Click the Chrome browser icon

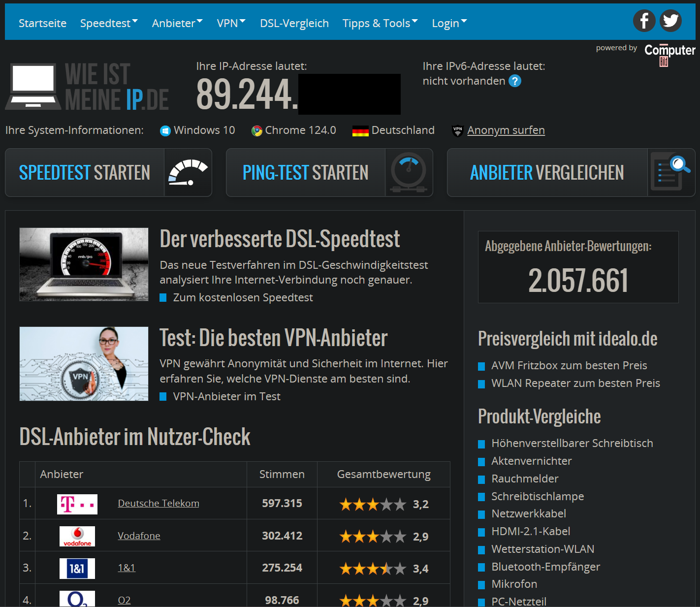coord(257,130)
